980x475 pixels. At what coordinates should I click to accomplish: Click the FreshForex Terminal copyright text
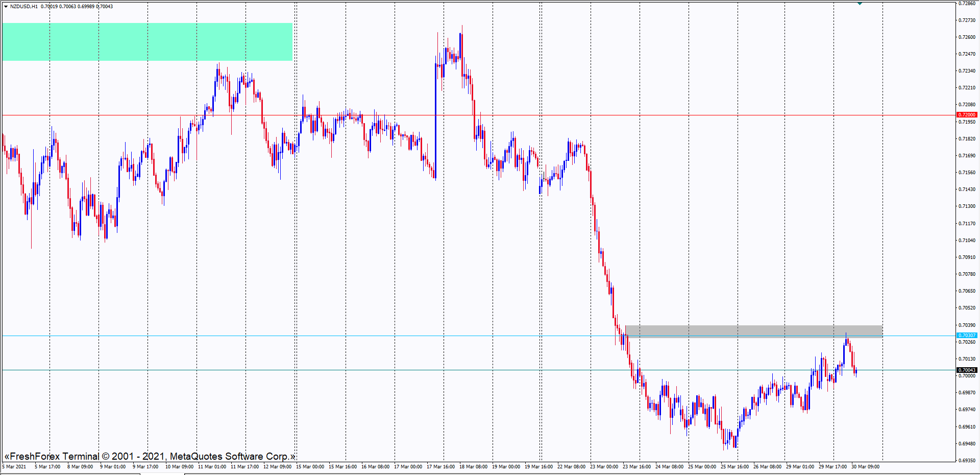point(150,456)
